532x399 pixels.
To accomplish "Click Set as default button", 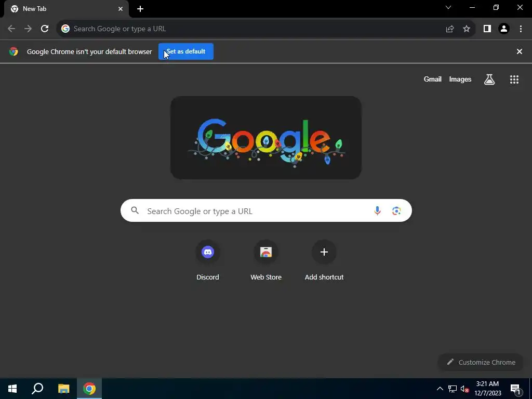I will 186,51.
